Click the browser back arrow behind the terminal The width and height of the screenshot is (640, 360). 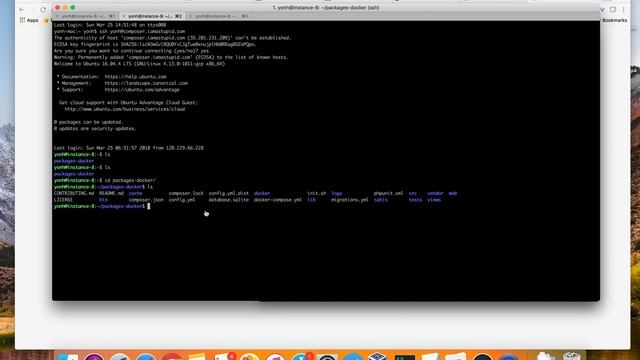tap(22, 9)
